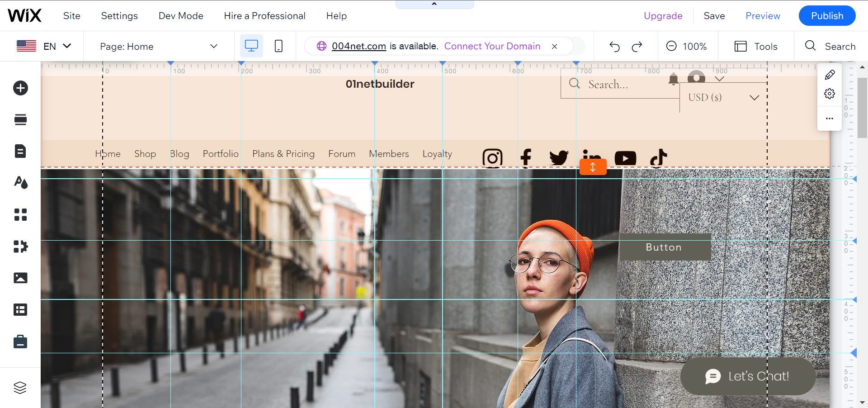The image size is (868, 408).
Task: Select the Shop menu item
Action: (145, 154)
